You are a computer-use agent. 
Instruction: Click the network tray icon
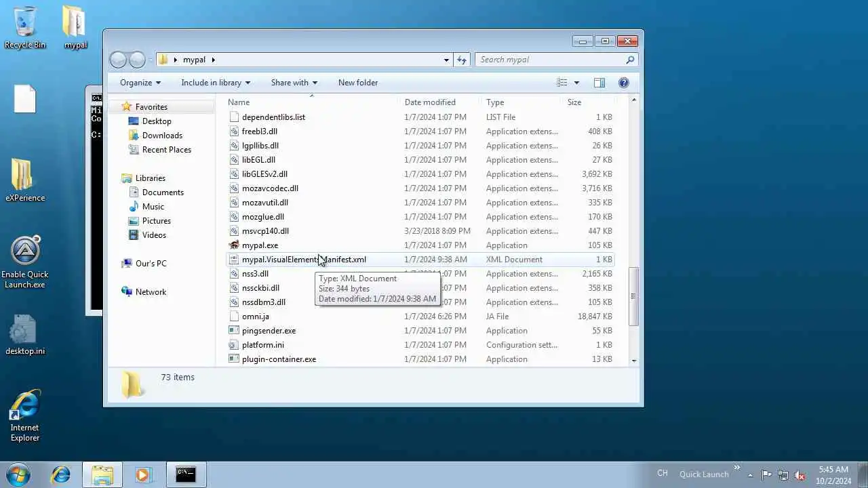coord(783,474)
